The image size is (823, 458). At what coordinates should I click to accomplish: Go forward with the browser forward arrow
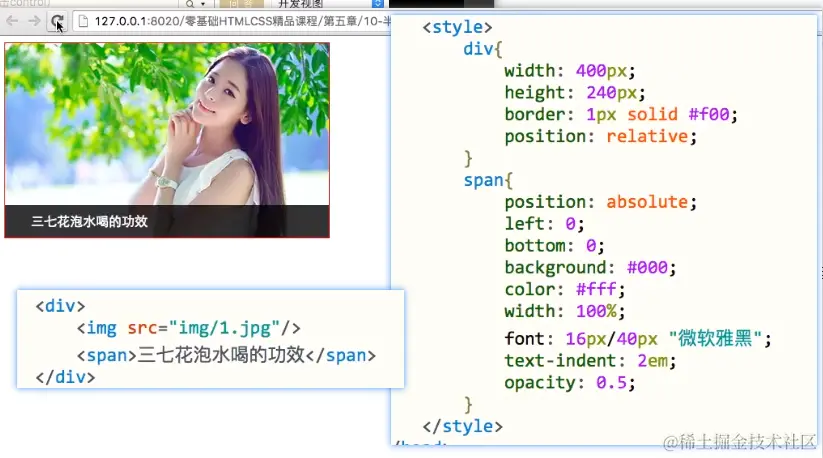34,22
